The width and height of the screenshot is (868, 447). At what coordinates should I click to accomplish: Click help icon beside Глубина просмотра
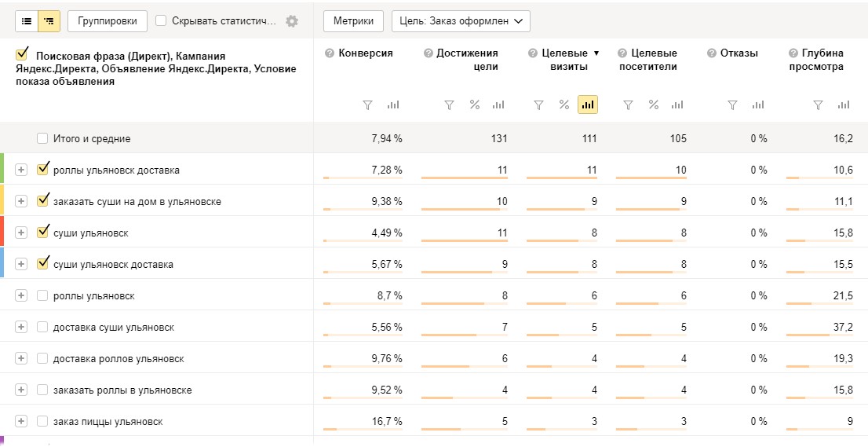point(793,53)
